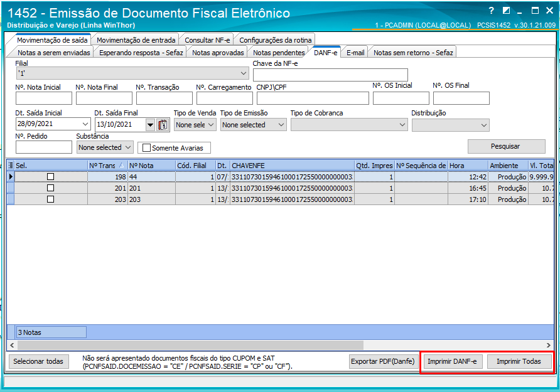The height and width of the screenshot is (392, 560).
Task: Select the DANF-e tab
Action: click(x=325, y=53)
